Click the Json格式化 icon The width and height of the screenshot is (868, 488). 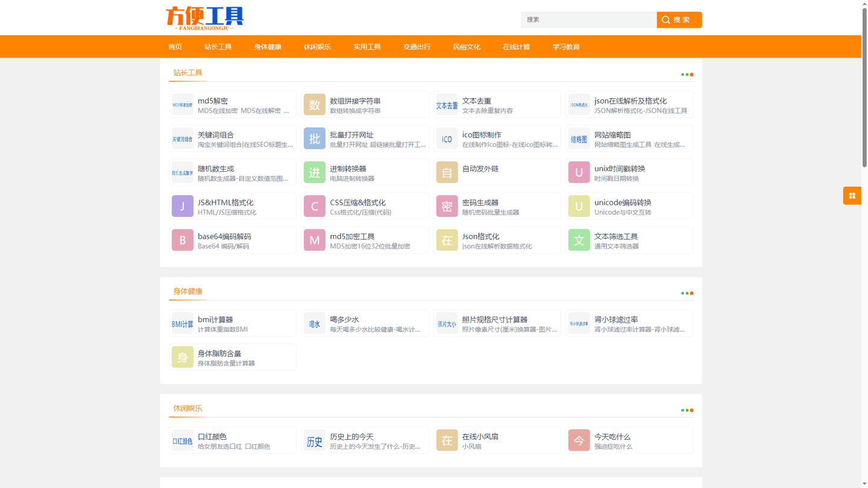(447, 240)
